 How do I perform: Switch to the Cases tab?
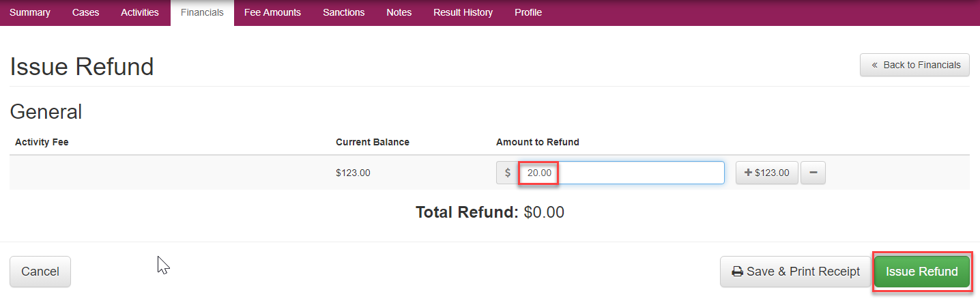(x=85, y=12)
